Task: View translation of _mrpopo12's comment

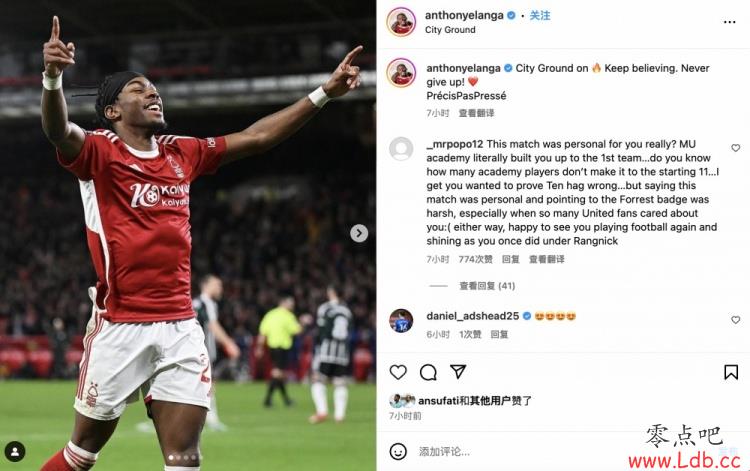Action: 546,259
